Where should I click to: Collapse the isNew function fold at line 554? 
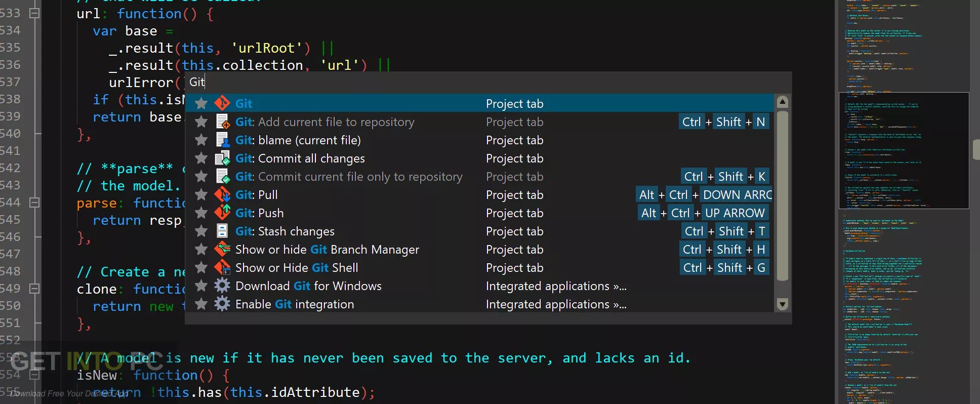[34, 375]
